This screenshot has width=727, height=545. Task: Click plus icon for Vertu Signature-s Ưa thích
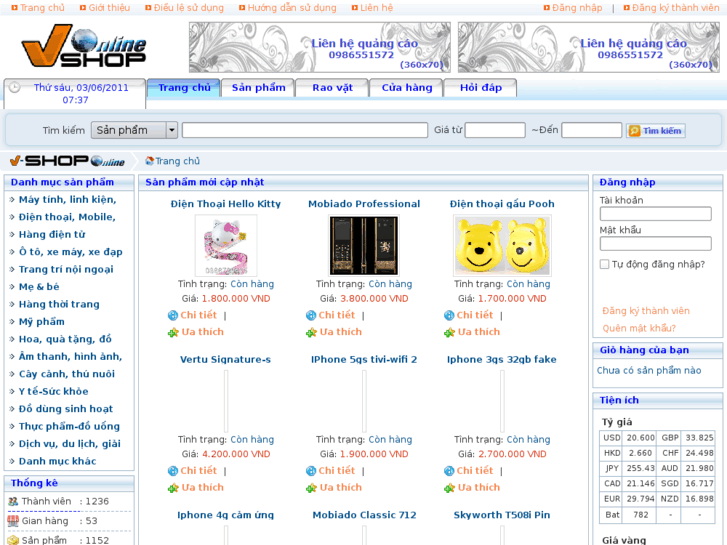173,488
